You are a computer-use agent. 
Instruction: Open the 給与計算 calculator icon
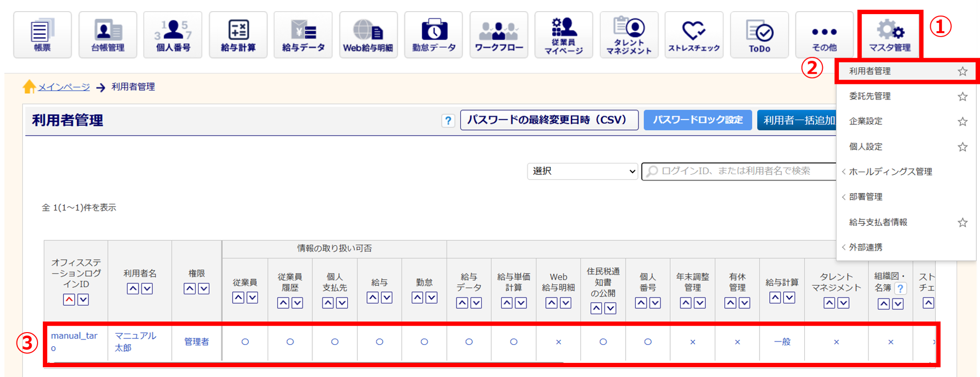tap(238, 35)
